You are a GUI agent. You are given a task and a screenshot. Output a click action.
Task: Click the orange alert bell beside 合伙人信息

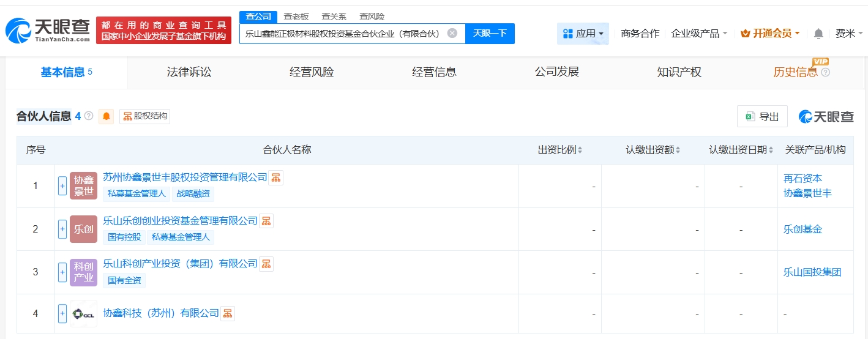pos(107,116)
